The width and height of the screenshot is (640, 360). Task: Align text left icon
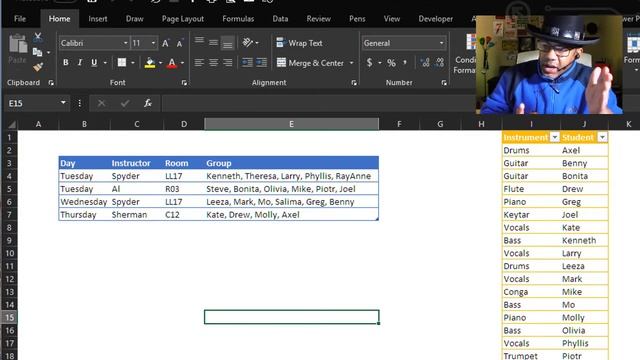[x=199, y=62]
